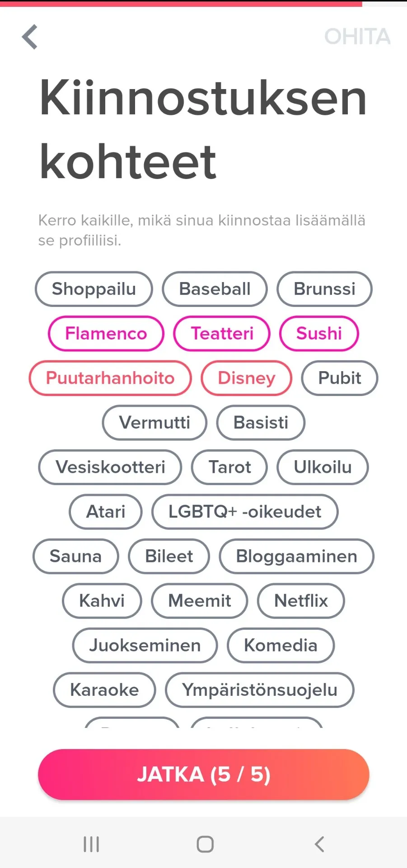The image size is (407, 868).
Task: Deselect the Sushi interest chip
Action: 319,334
